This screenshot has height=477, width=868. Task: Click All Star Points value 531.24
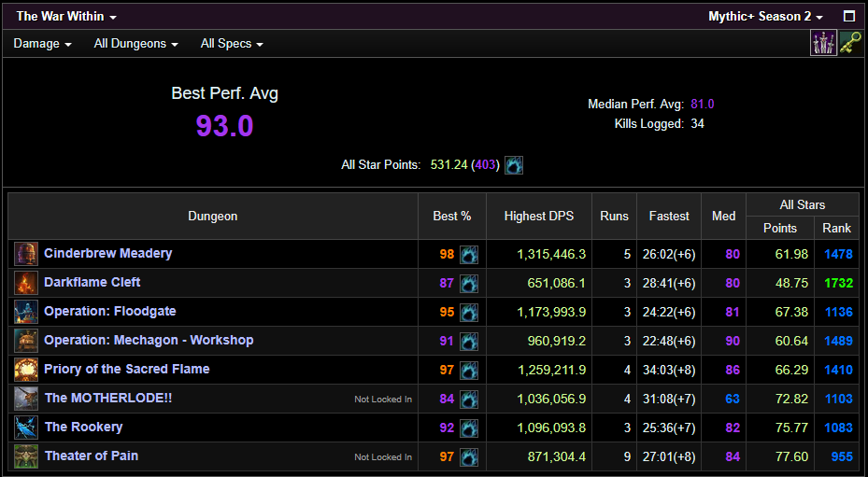click(448, 165)
